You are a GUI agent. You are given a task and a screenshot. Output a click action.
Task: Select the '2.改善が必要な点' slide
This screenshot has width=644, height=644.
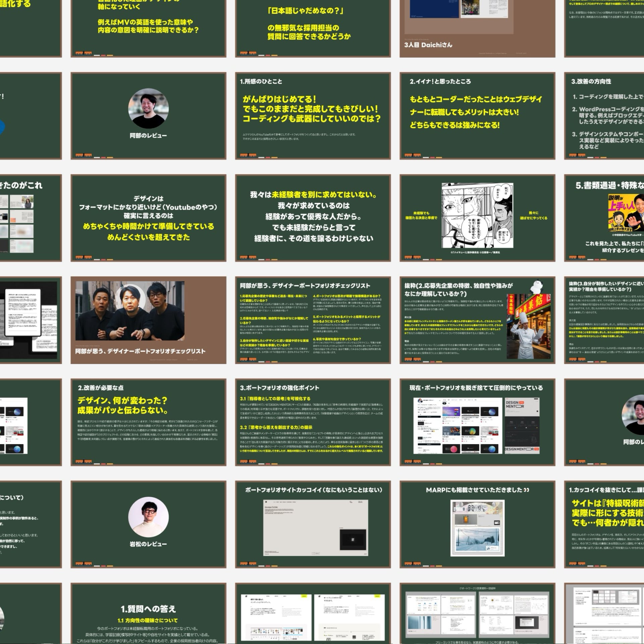(148, 422)
